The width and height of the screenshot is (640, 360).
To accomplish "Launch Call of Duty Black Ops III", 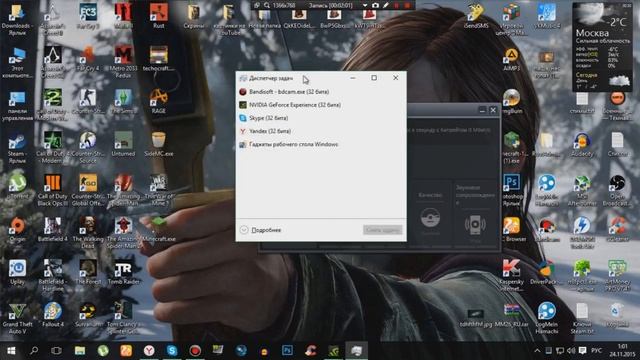I will point(53,190).
